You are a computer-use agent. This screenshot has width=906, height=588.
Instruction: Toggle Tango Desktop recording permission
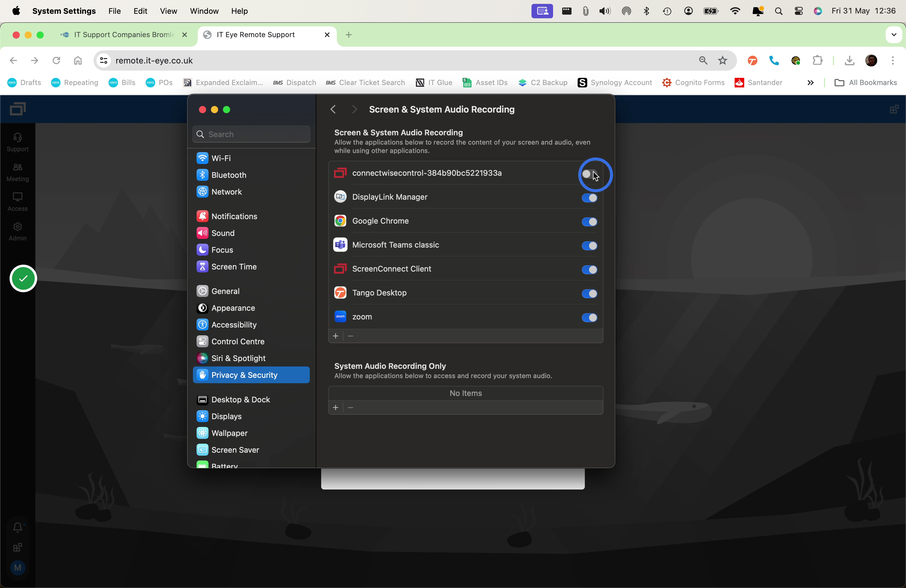(589, 294)
